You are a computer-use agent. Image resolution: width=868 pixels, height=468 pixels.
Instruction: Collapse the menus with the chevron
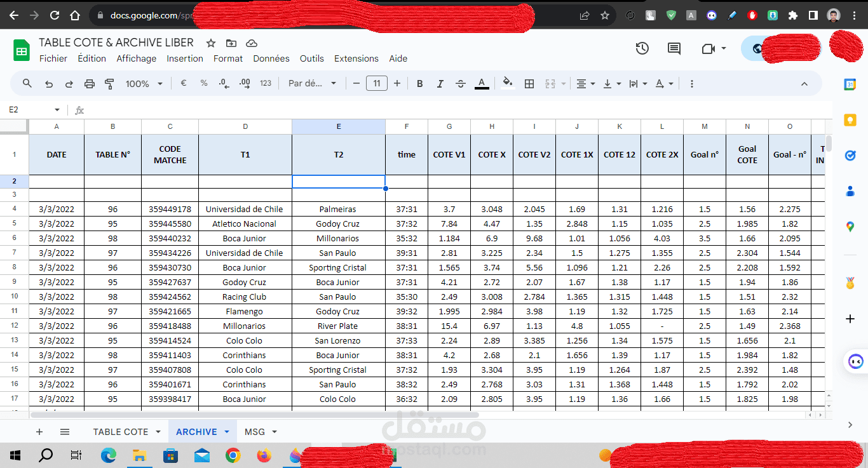804,83
